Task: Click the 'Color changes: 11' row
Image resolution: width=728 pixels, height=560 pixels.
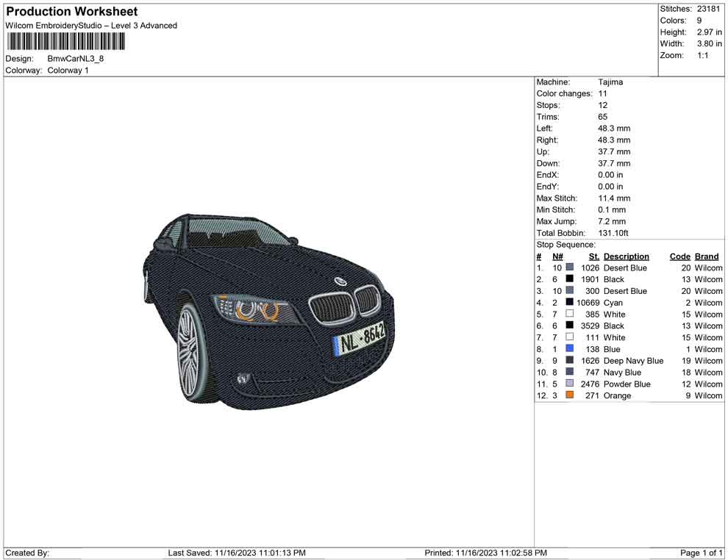Action: coord(571,94)
